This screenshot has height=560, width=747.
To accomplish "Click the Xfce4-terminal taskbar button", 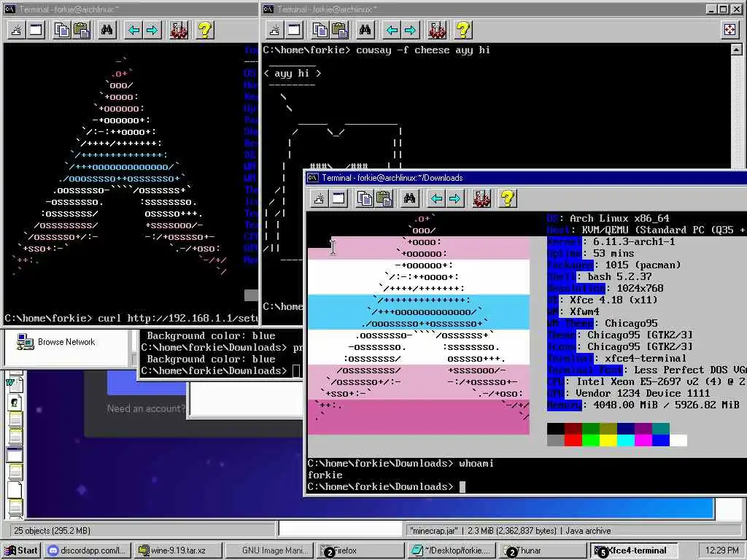I will click(634, 550).
